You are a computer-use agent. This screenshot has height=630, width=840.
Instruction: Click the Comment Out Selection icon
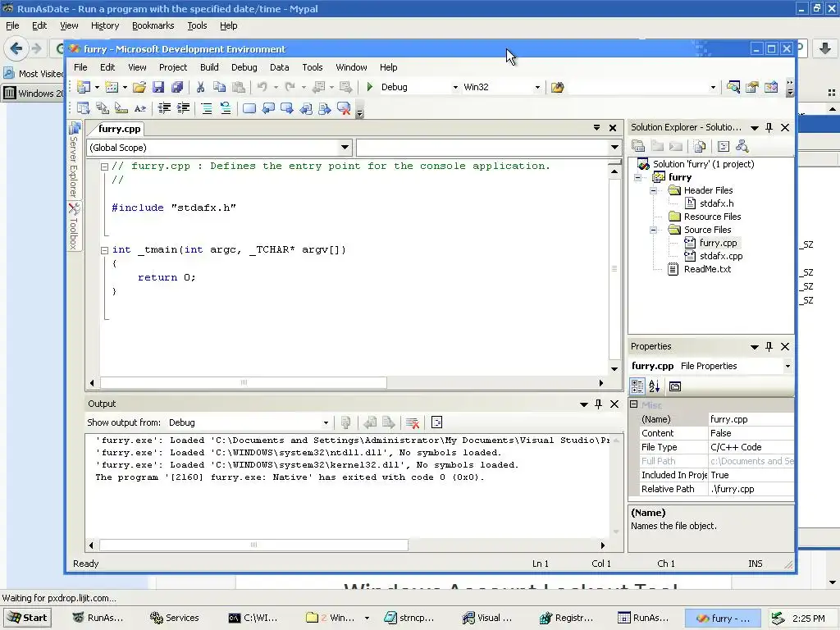[x=206, y=108]
